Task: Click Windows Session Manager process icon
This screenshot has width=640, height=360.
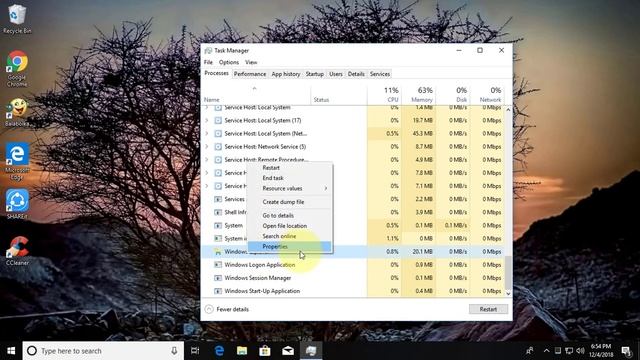Action: click(x=218, y=278)
